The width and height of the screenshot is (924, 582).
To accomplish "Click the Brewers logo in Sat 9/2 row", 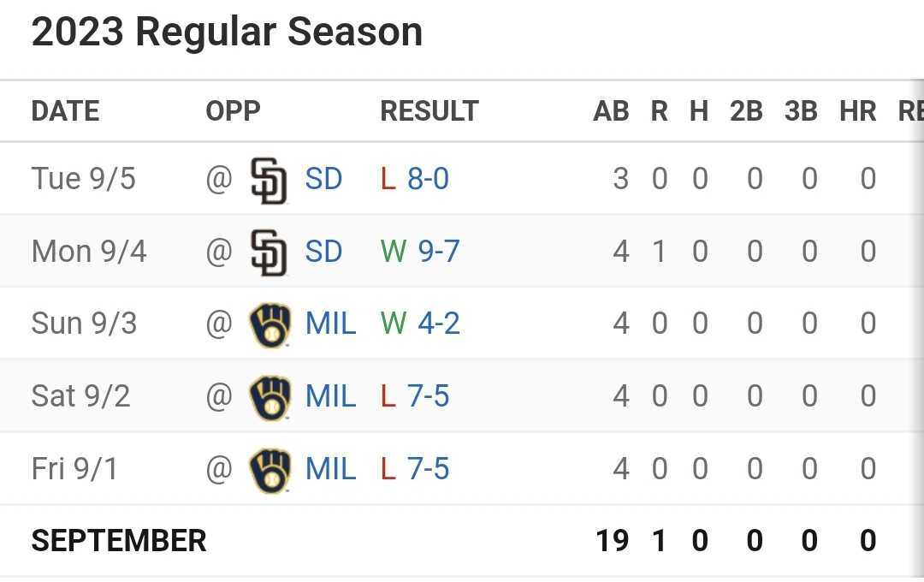I will [x=269, y=397].
